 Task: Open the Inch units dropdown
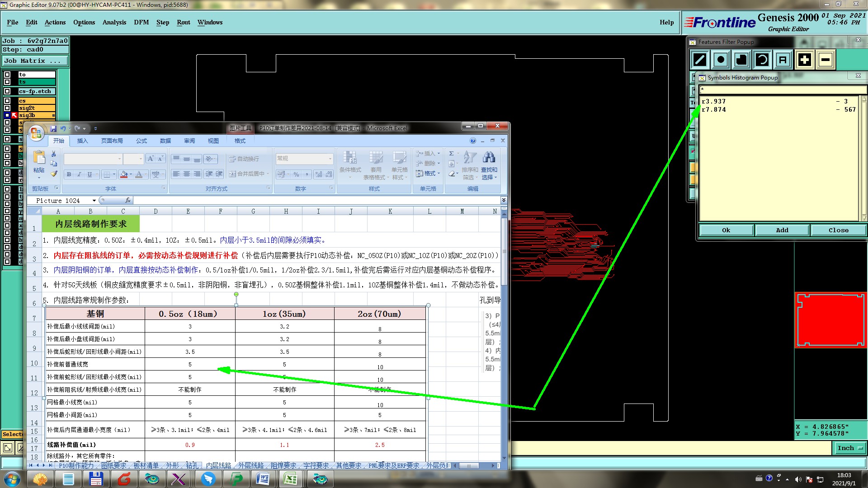[850, 448]
